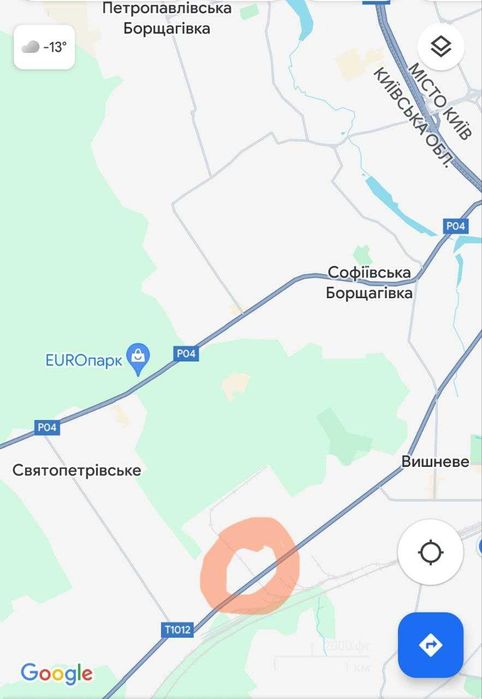Tap the Київська обл. boundary label
Image resolution: width=482 pixels, height=699 pixels.
pos(413,118)
